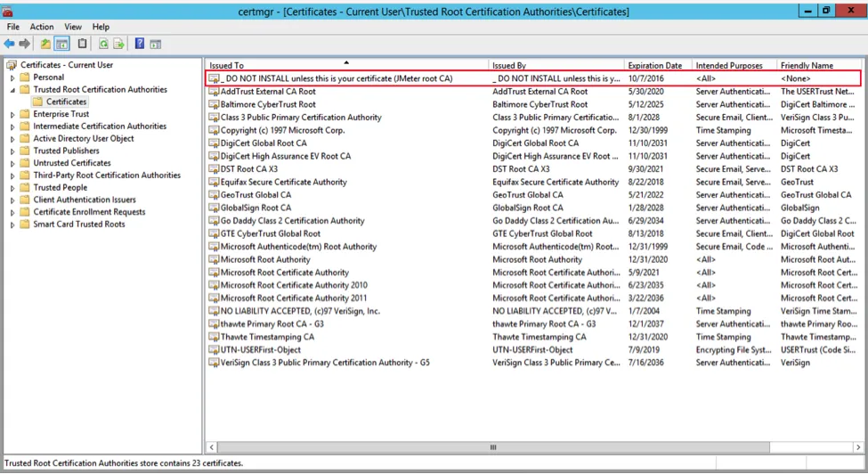Click the certificate icon beside AddTrust External CA Root
This screenshot has height=474, width=868.
pyautogui.click(x=214, y=92)
